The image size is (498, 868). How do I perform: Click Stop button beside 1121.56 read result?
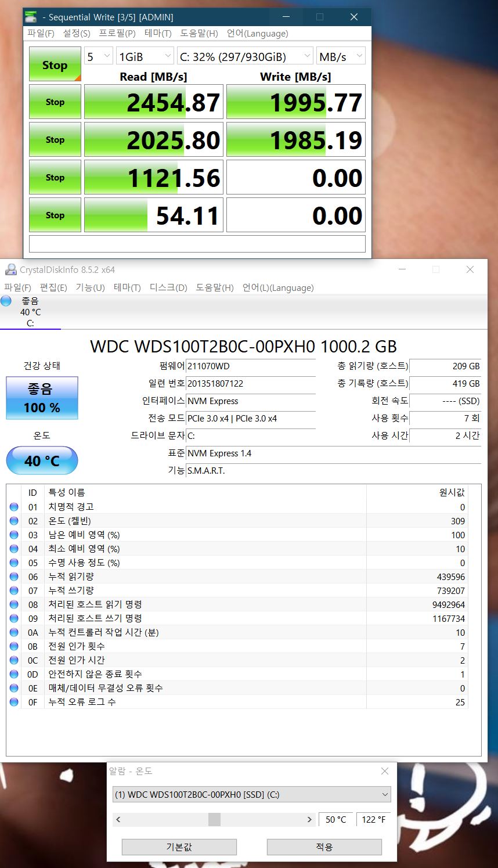pos(55,177)
